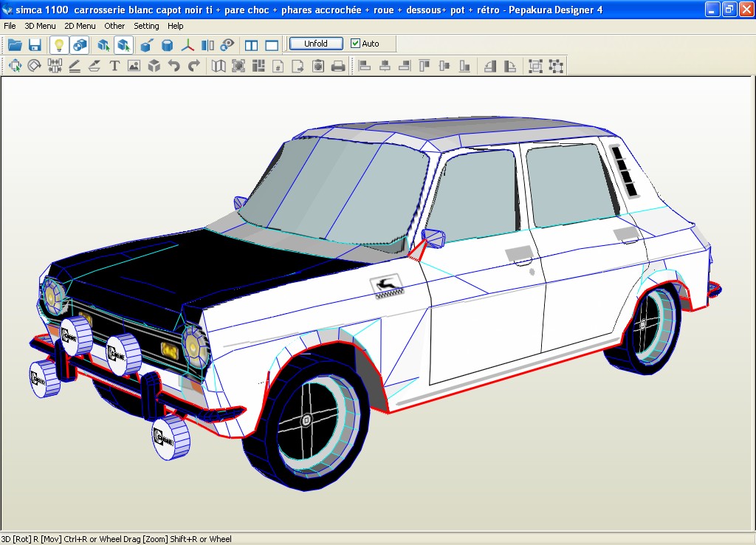756x545 pixels.
Task: Uncheck the Auto checkbox
Action: coord(355,44)
